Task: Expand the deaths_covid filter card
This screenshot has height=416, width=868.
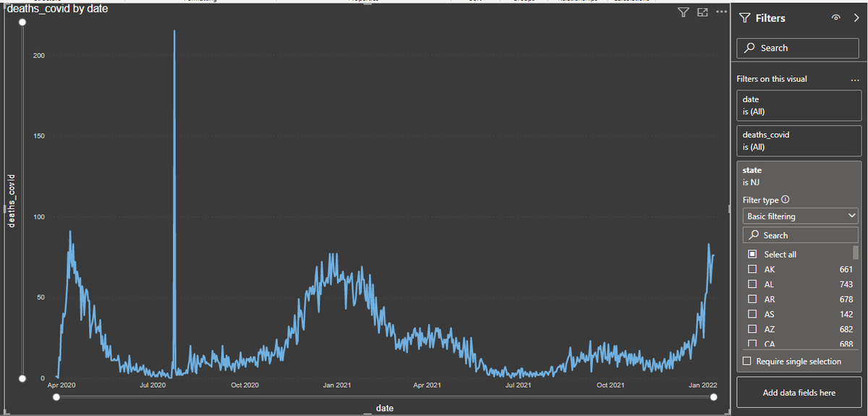Action: pos(799,140)
